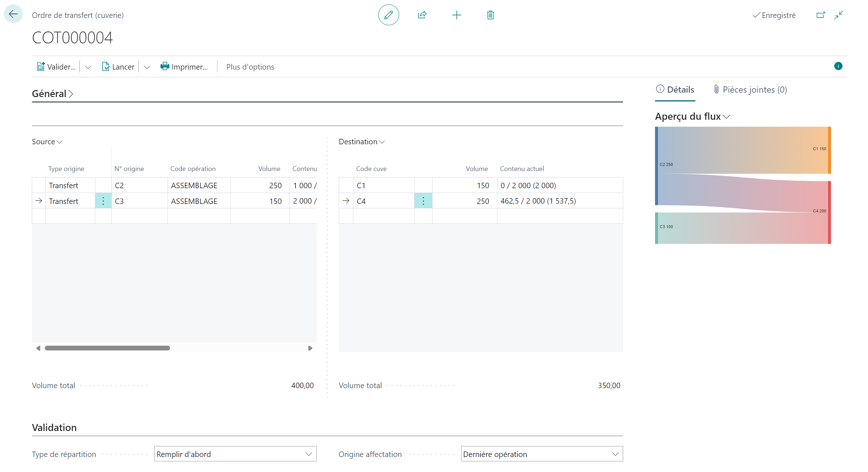868x472 pixels.
Task: Click the back arrow icon
Action: tap(13, 14)
